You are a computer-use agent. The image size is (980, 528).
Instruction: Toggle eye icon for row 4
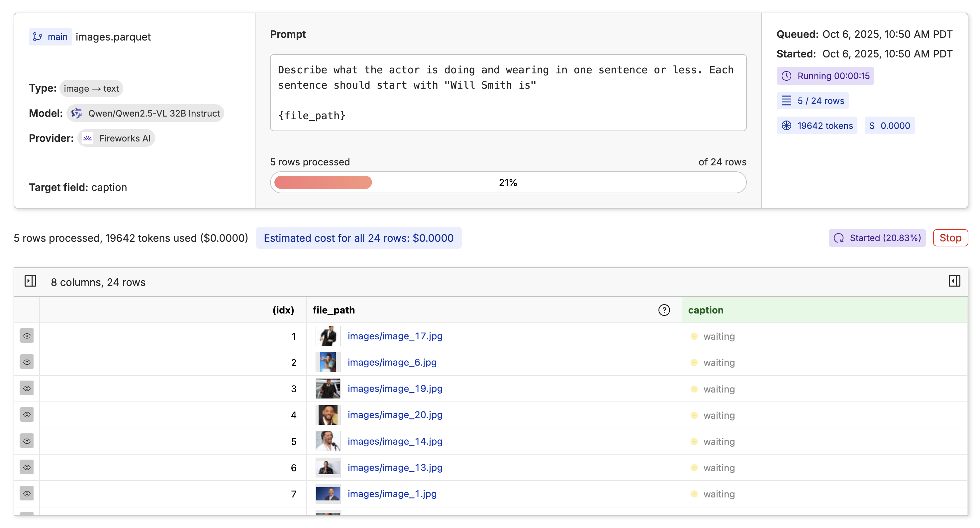(27, 415)
